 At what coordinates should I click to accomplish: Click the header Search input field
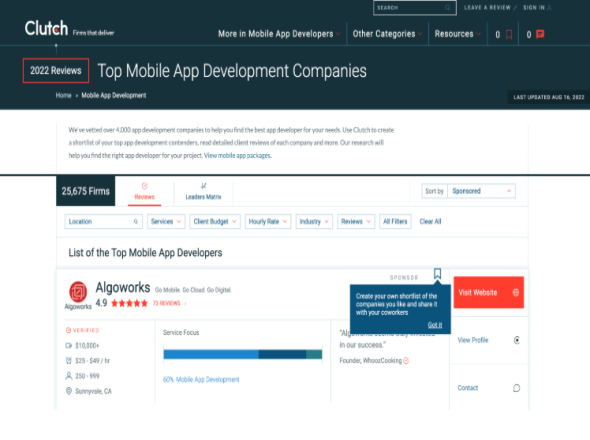click(x=415, y=8)
